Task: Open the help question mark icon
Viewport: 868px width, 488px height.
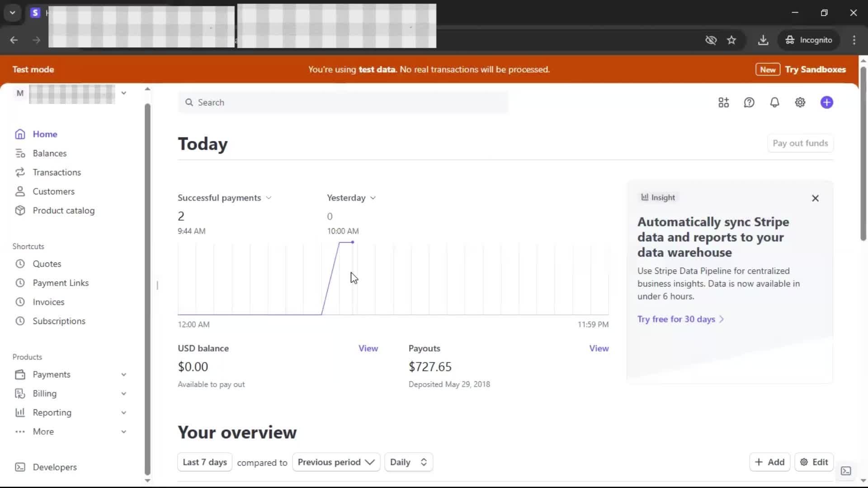Action: tap(749, 103)
